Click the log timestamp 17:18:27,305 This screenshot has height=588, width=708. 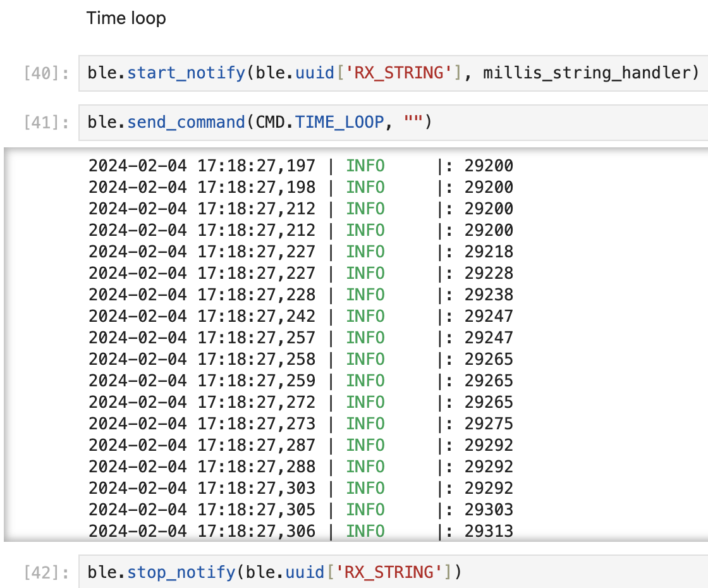[x=257, y=510]
